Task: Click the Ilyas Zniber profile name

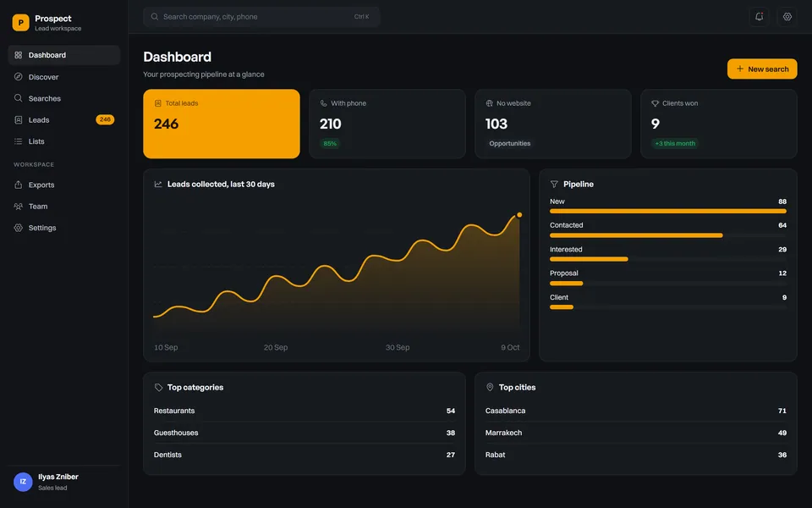Action: 58,477
